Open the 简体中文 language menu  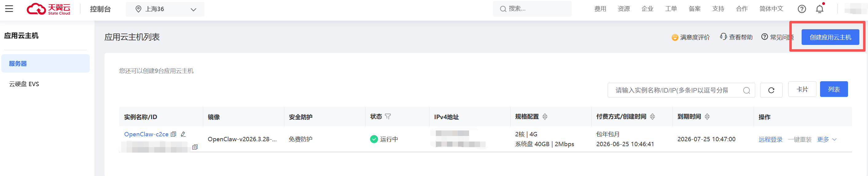coord(771,9)
